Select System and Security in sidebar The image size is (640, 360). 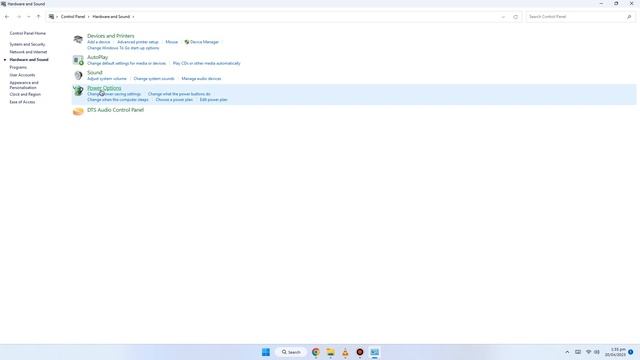click(27, 44)
